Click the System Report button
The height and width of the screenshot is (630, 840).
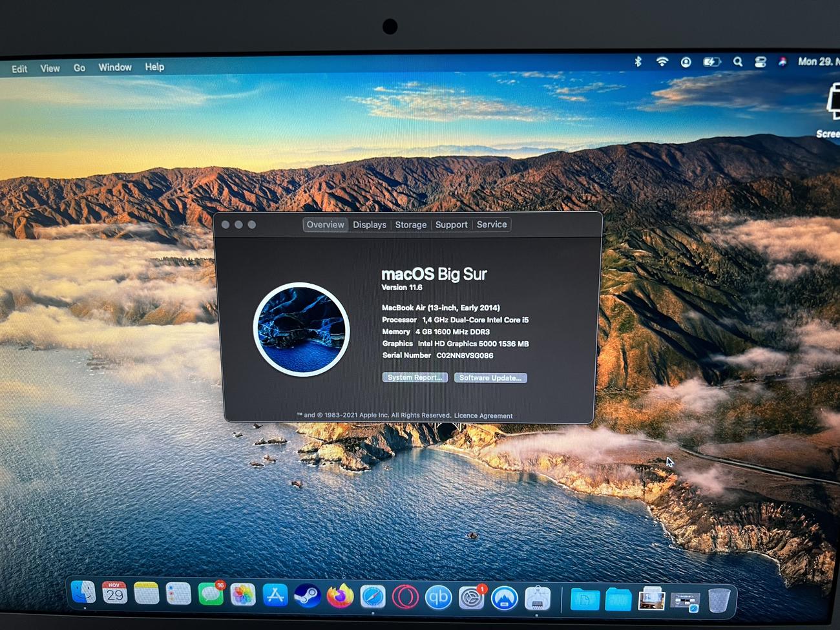click(x=415, y=377)
